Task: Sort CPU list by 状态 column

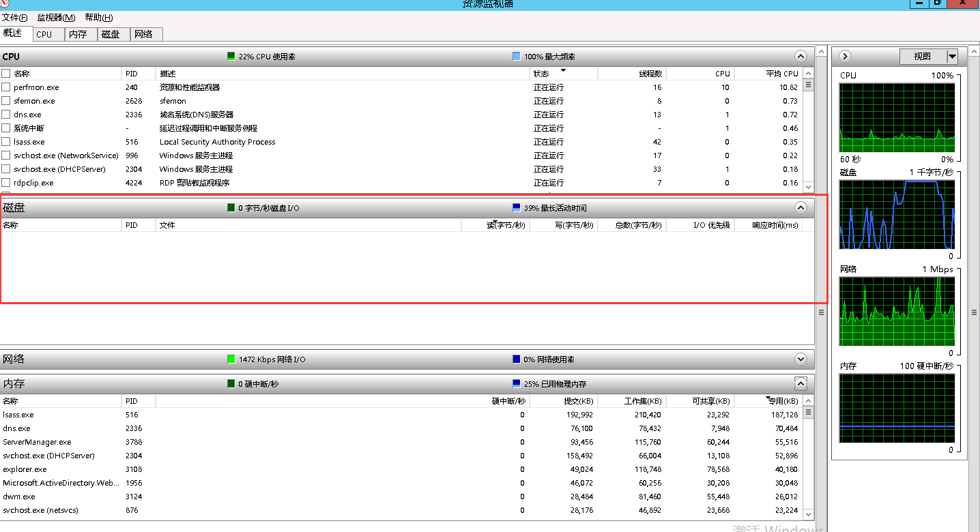Action: tap(564, 73)
